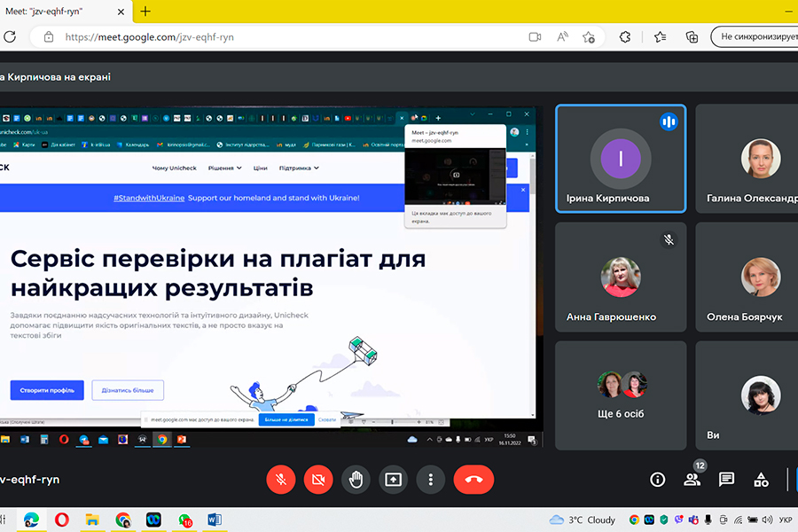Click 'Більше не ділитися' in shared screen

pos(286,420)
